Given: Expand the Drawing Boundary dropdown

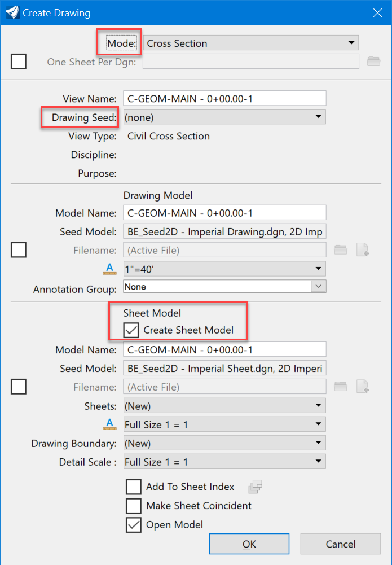Looking at the screenshot, I should click(x=224, y=443).
